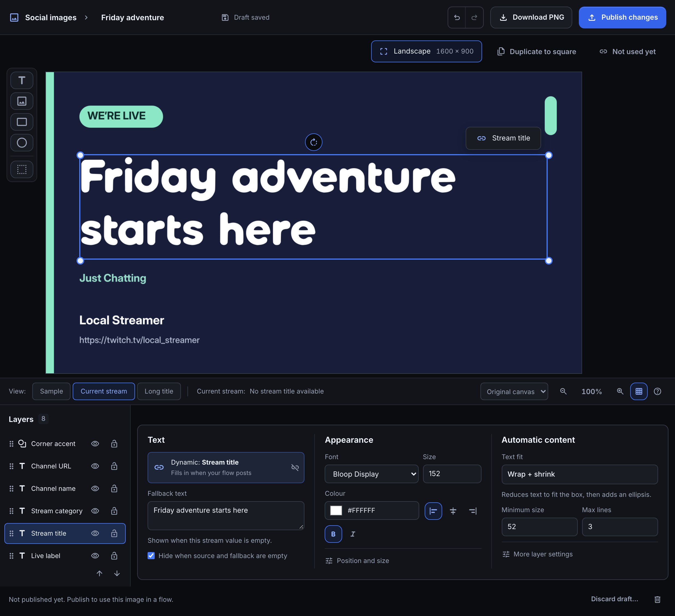675x616 pixels.
Task: Select the Image tool in left toolbar
Action: click(x=22, y=101)
